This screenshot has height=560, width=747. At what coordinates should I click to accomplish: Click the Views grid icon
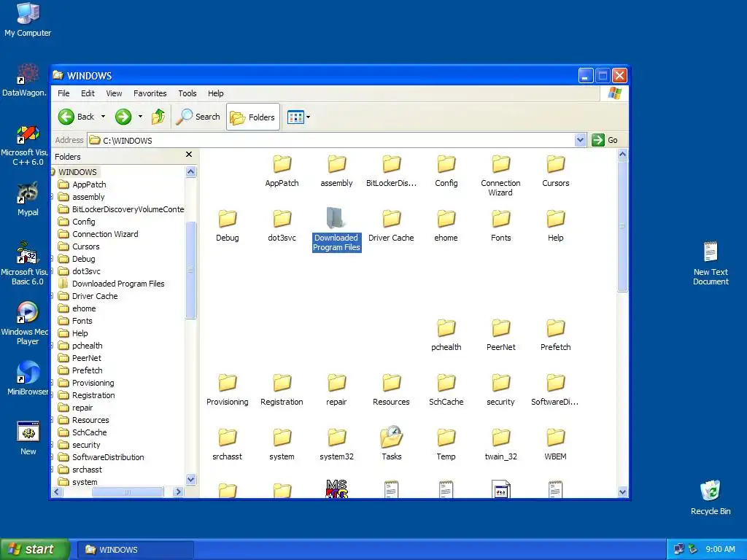click(295, 117)
